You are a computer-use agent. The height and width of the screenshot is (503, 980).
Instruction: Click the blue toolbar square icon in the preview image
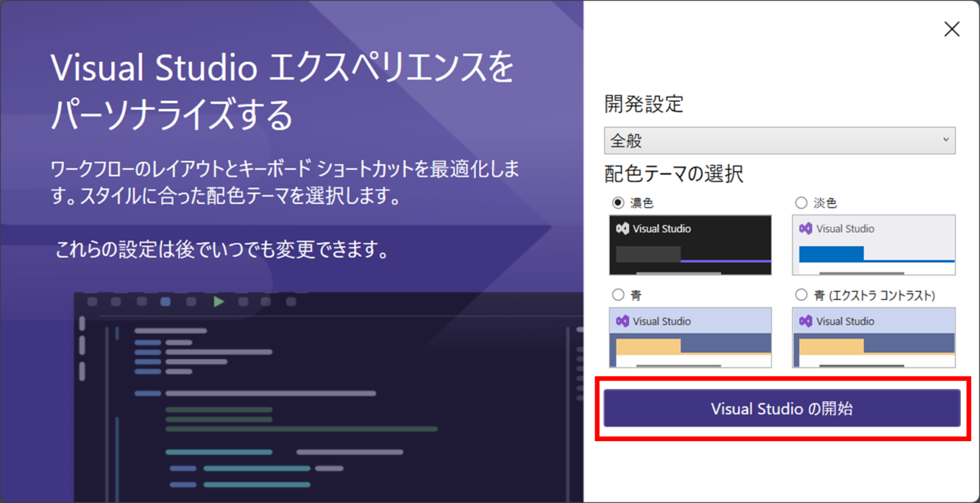coord(165,301)
